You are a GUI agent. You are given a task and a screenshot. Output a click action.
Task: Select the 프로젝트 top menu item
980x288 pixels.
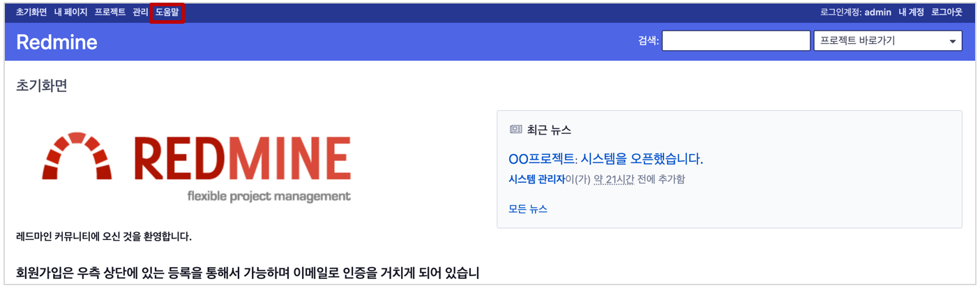(x=110, y=12)
